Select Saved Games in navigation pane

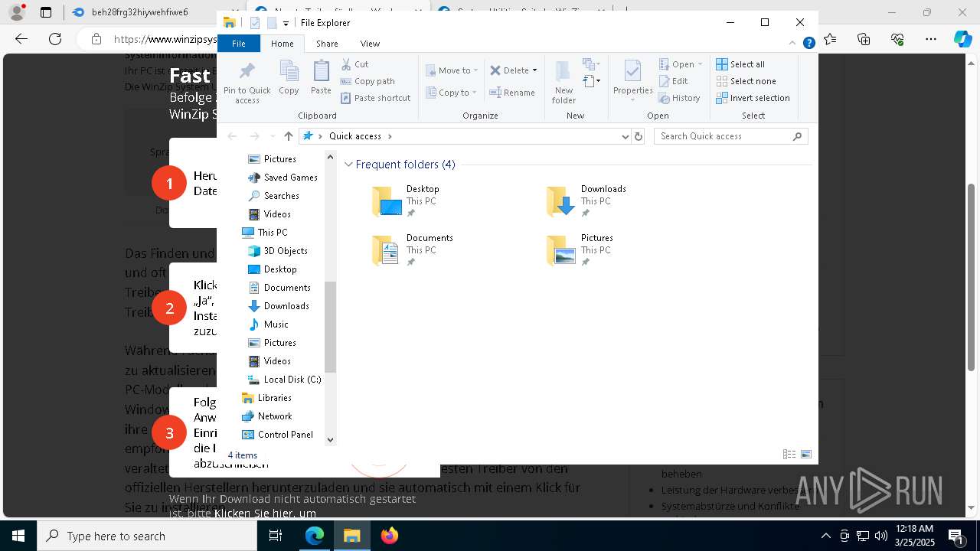pyautogui.click(x=283, y=178)
